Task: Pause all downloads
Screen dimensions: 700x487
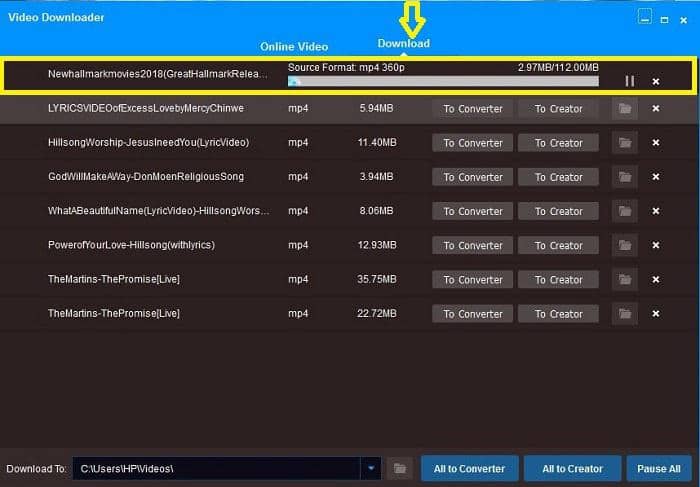Action: point(659,469)
